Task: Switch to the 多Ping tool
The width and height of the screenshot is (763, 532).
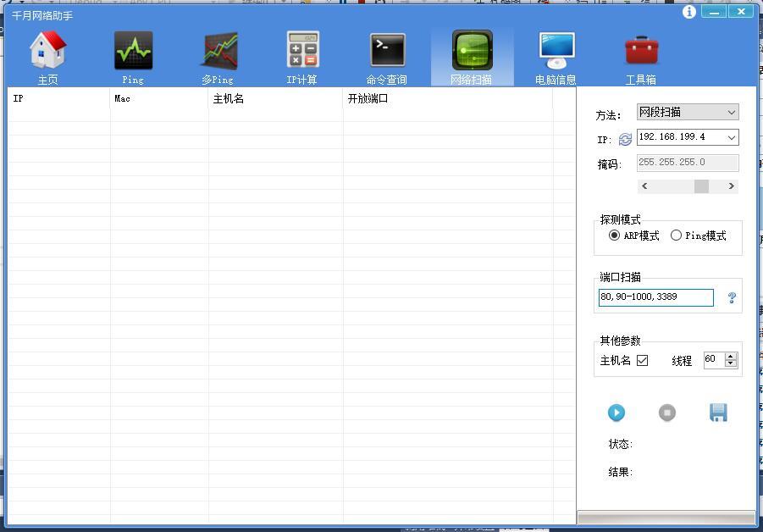Action: tap(218, 53)
